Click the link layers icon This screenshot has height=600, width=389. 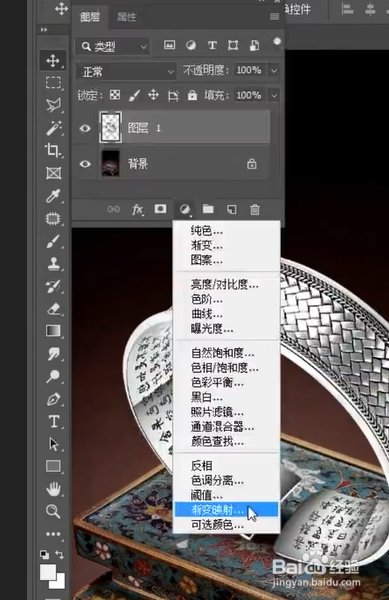[114, 209]
